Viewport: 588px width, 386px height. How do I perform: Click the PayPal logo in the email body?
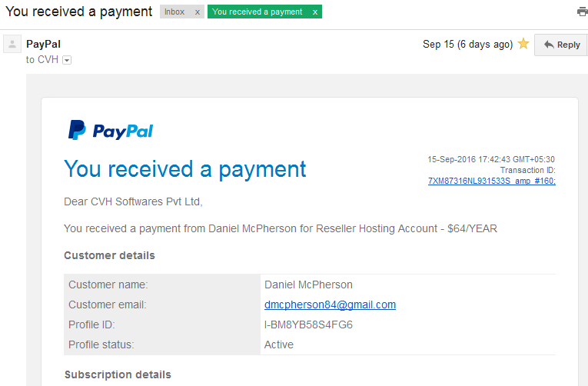coord(111,130)
